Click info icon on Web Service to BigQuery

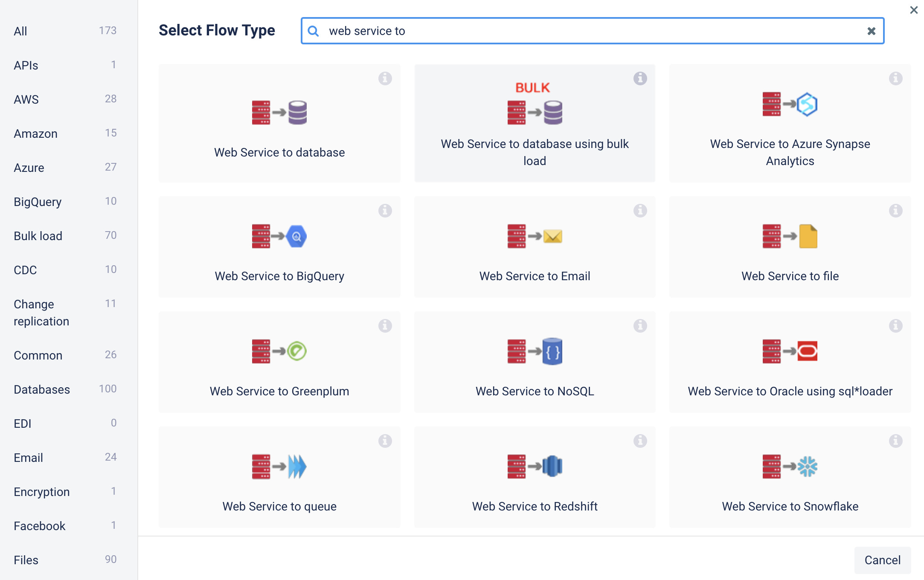tap(385, 211)
